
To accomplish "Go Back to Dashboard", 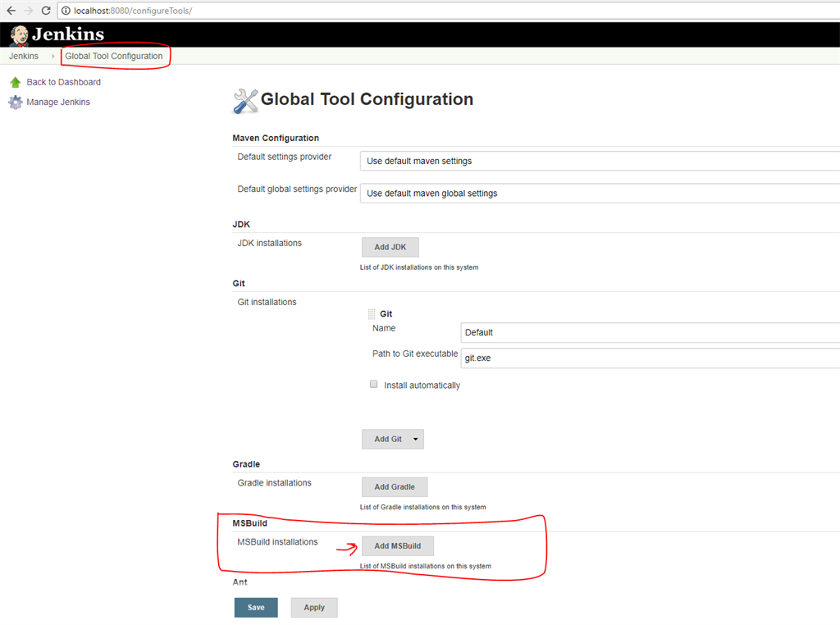I will (x=64, y=83).
